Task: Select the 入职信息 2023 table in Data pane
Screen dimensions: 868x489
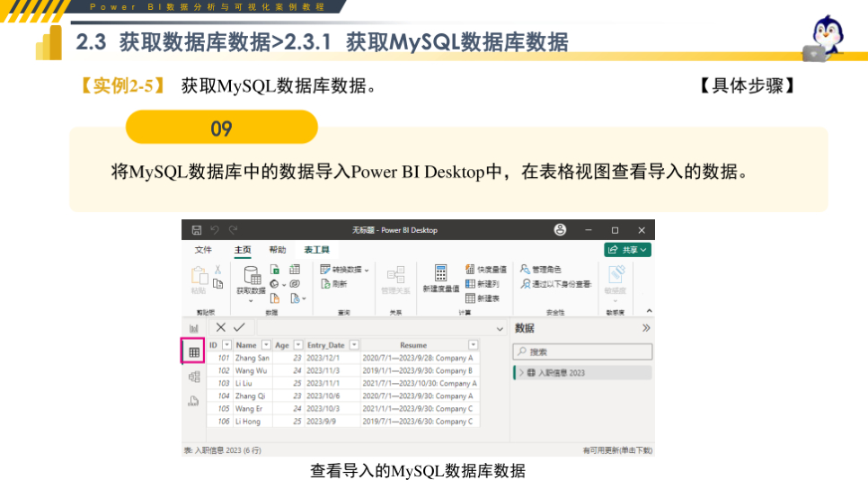Action: point(583,373)
